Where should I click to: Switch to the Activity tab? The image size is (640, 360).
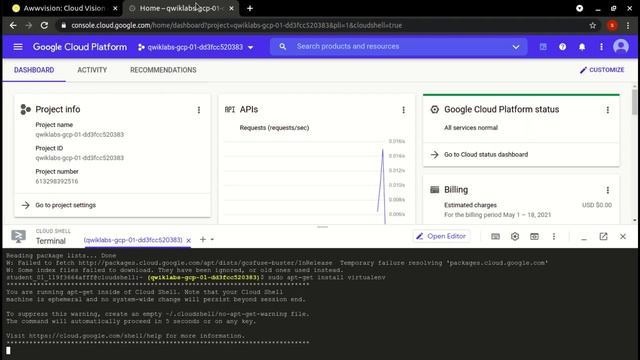tap(92, 70)
